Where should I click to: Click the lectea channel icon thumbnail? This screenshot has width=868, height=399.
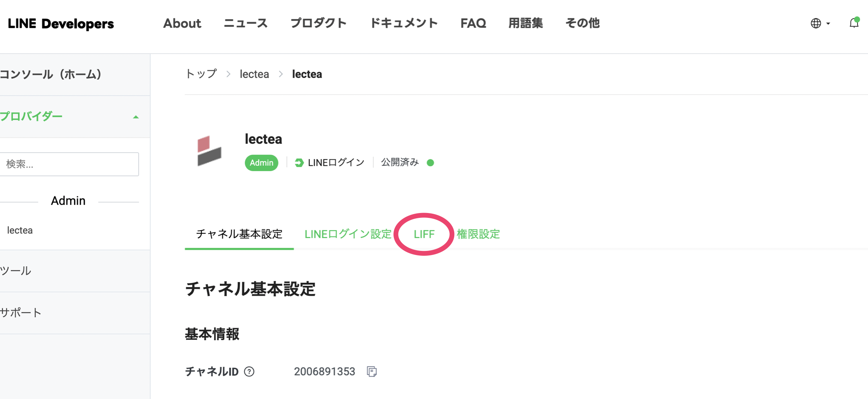point(209,151)
